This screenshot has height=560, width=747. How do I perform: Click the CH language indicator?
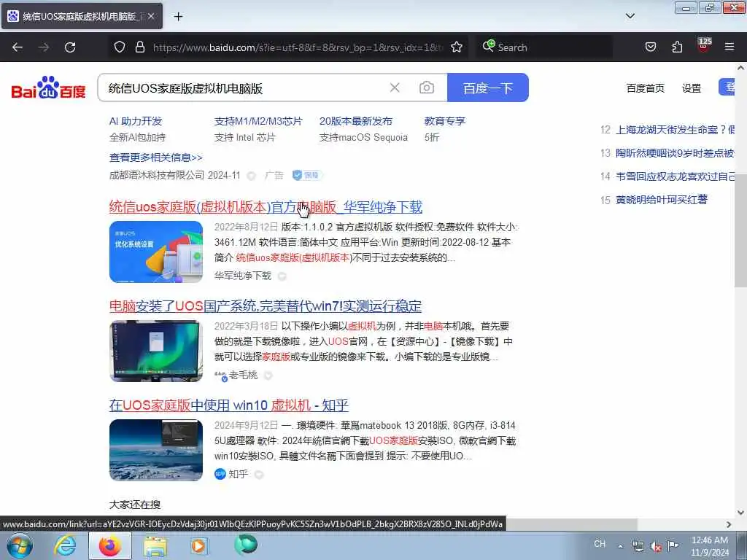600,544
